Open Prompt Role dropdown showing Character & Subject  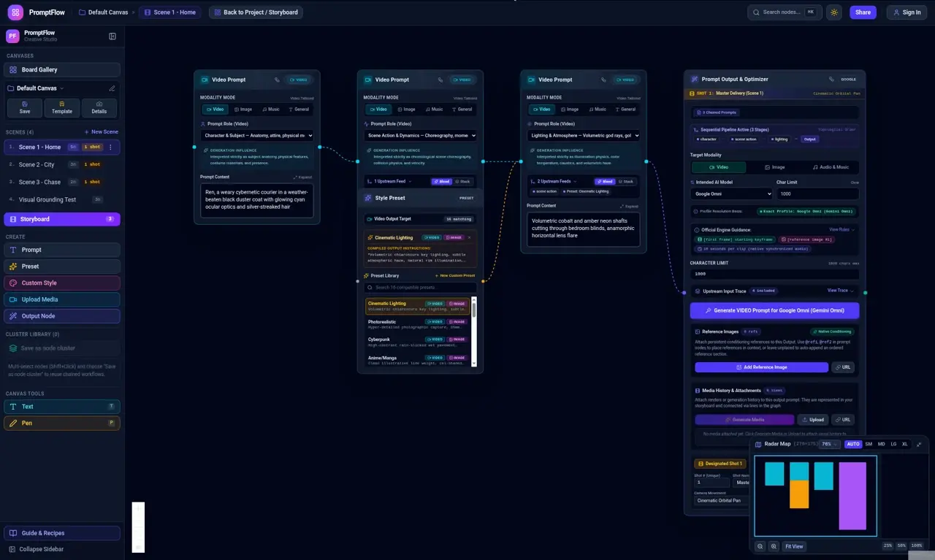pos(257,135)
